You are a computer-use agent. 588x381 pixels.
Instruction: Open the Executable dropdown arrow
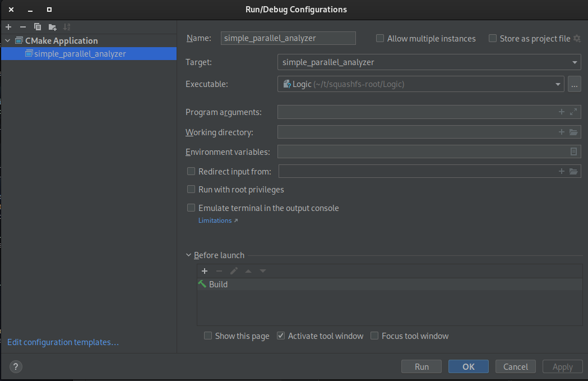point(558,84)
